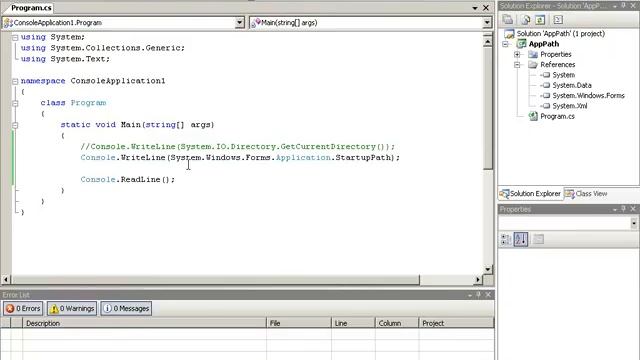The width and height of the screenshot is (640, 360).
Task: Collapse the References node in the tree
Action: (517, 64)
